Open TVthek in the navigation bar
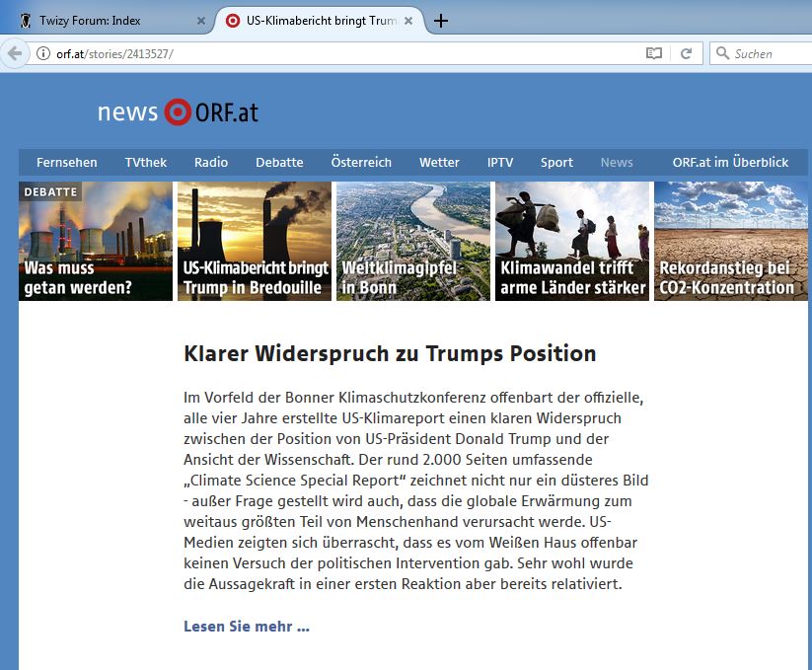This screenshot has width=812, height=670. click(x=146, y=162)
